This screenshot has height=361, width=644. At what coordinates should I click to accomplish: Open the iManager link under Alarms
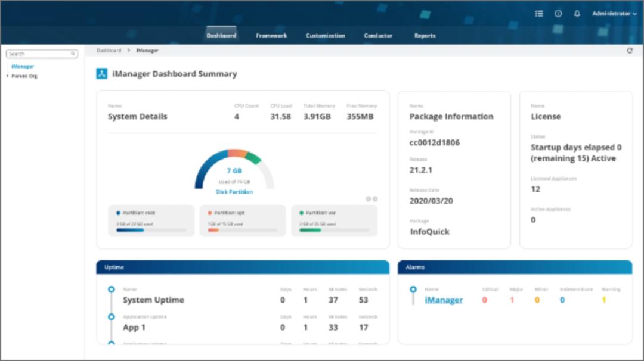coord(443,300)
